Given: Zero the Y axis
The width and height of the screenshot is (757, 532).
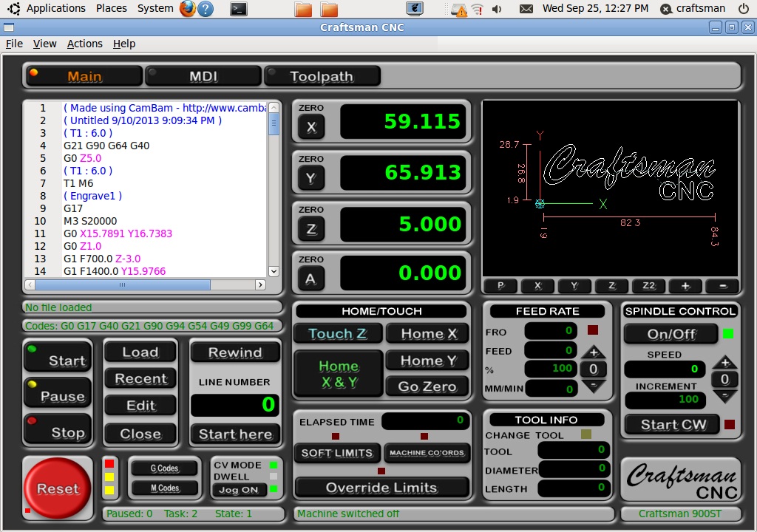Looking at the screenshot, I should point(311,178).
